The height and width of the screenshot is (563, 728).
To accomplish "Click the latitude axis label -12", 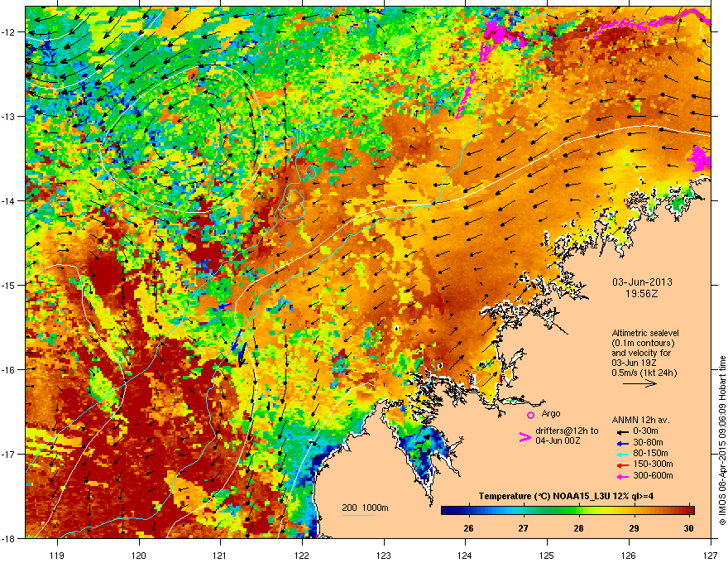I will point(8,31).
